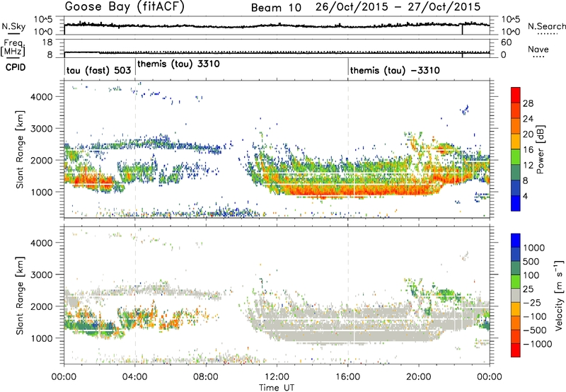This screenshot has height=392, width=566.
Task: Click the '4000' range tick in power panel
Action: (x=42, y=97)
